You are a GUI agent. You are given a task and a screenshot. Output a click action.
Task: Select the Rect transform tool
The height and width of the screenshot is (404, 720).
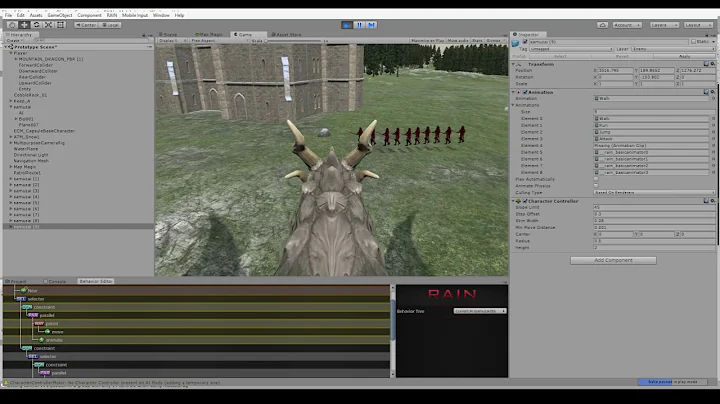[60, 25]
